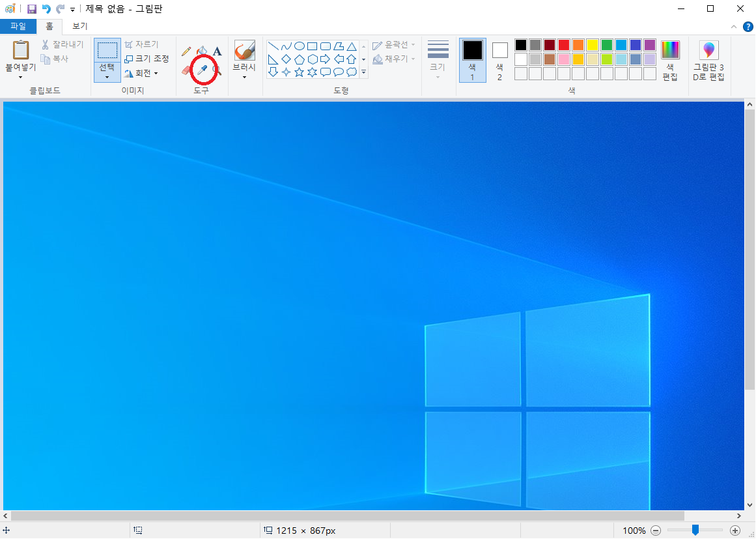756x539 pixels.
Task: Click the rectangular Select tool icon
Action: (107, 50)
